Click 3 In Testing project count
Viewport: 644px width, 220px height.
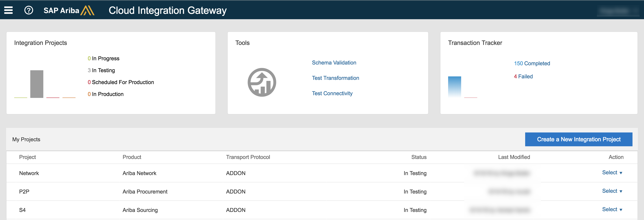[x=101, y=70]
